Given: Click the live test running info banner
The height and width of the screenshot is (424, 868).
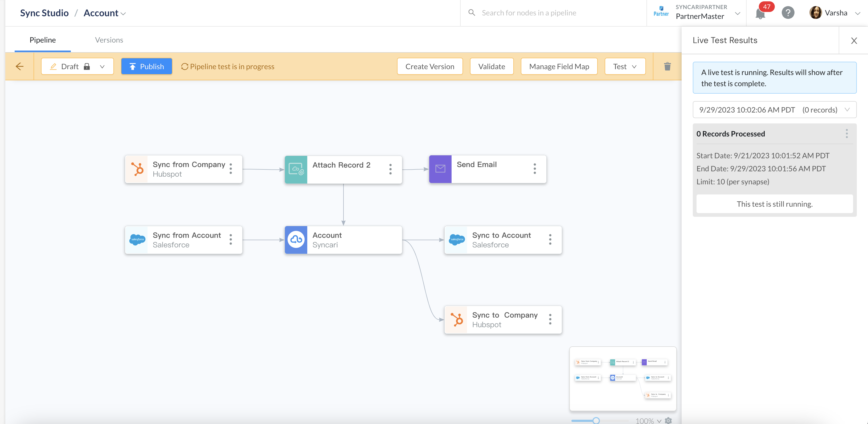Looking at the screenshot, I should click(774, 78).
